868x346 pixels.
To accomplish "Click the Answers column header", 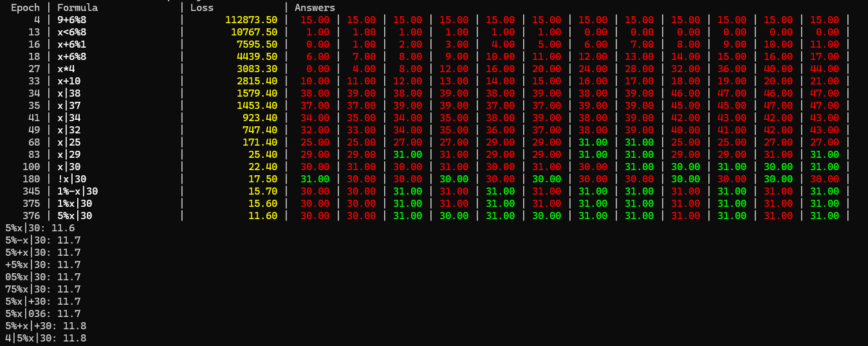I will click(315, 8).
